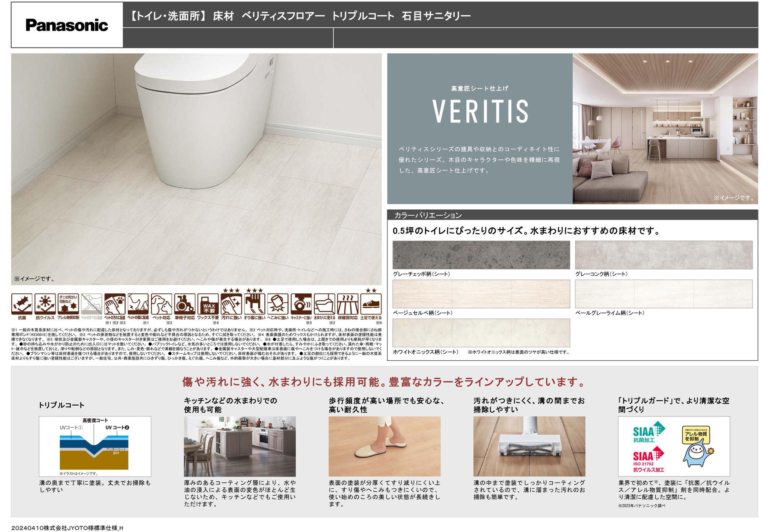
Task: Click the キッチンなどの水まわりでの使用も可能 heading
Action: pyautogui.click(x=231, y=405)
